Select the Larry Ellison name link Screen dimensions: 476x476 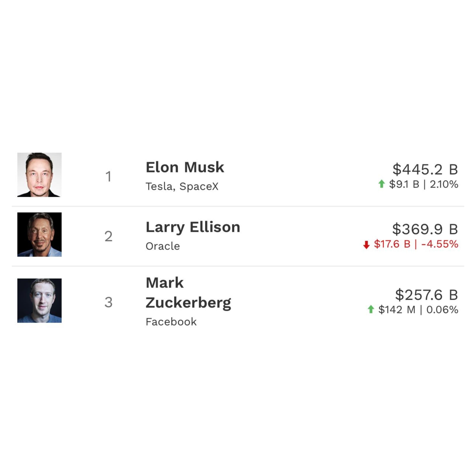[193, 227]
